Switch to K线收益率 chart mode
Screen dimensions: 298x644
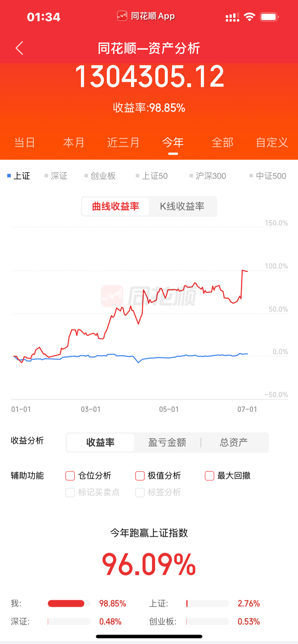pyautogui.click(x=182, y=206)
